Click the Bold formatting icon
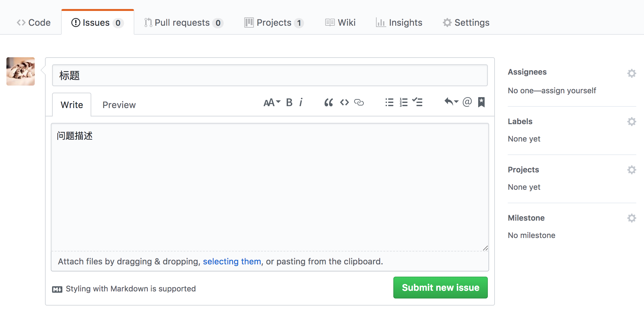644x321 pixels. 289,103
